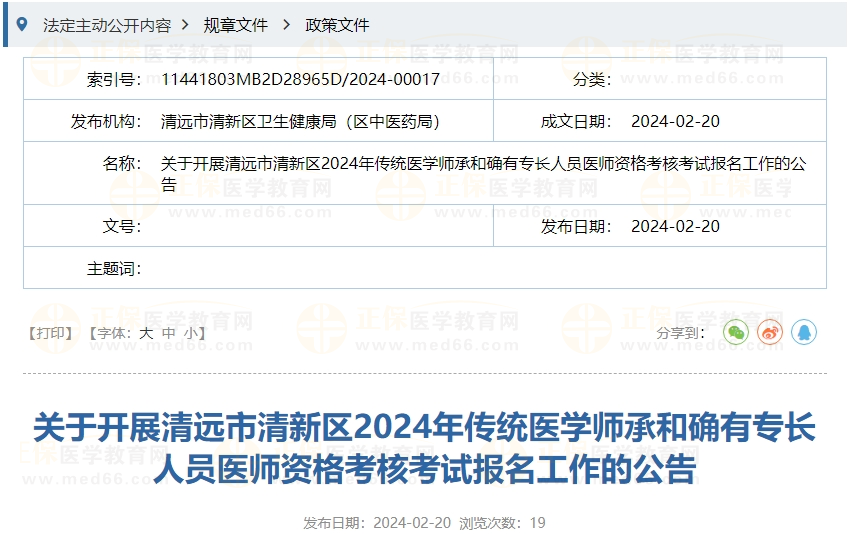Click the large blue announcement headline
857x534 pixels.
point(424,448)
